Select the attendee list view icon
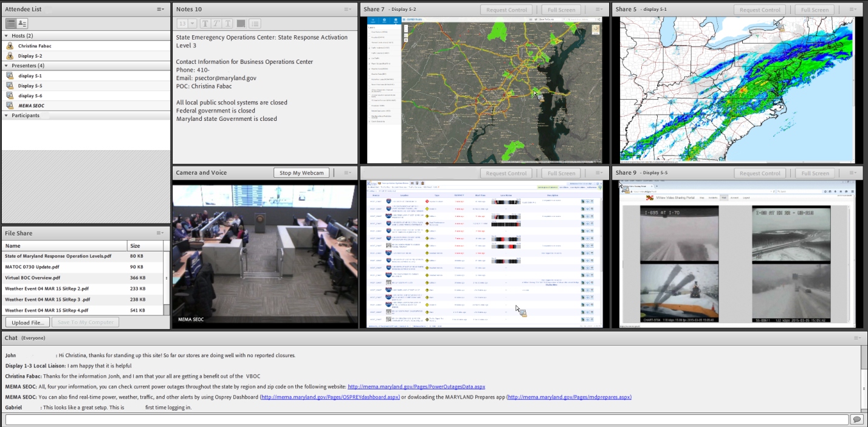868x427 pixels. point(11,24)
